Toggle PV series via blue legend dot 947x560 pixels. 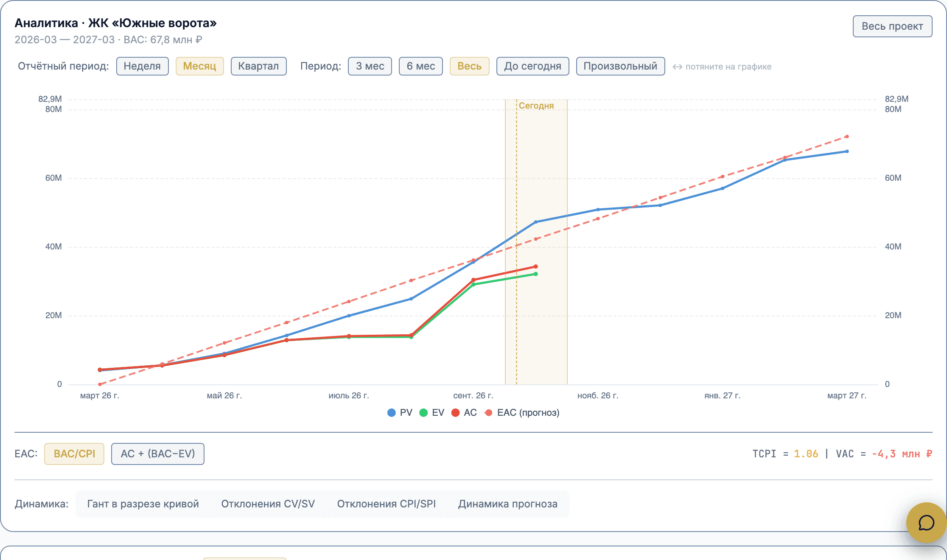click(392, 413)
